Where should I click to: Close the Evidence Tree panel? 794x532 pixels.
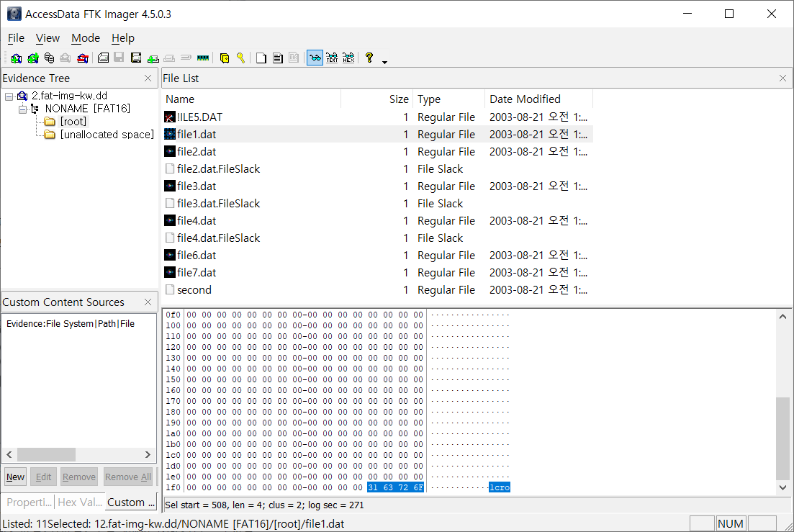pos(148,78)
